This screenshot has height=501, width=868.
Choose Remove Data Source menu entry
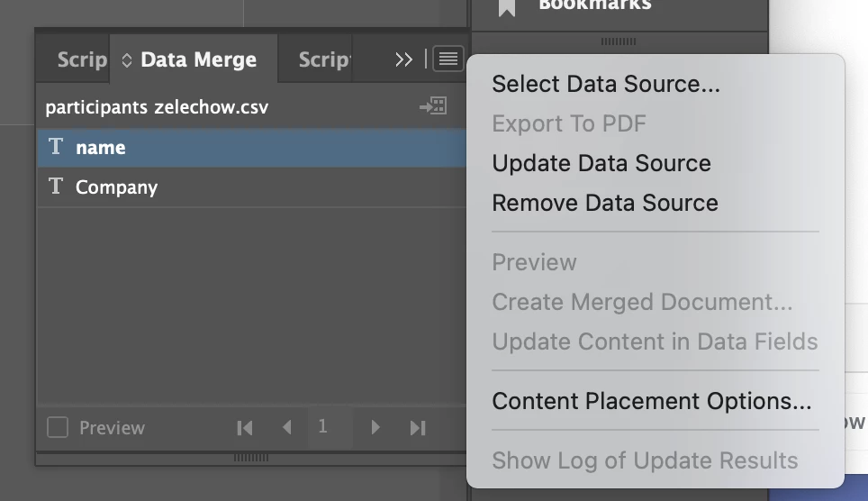605,203
